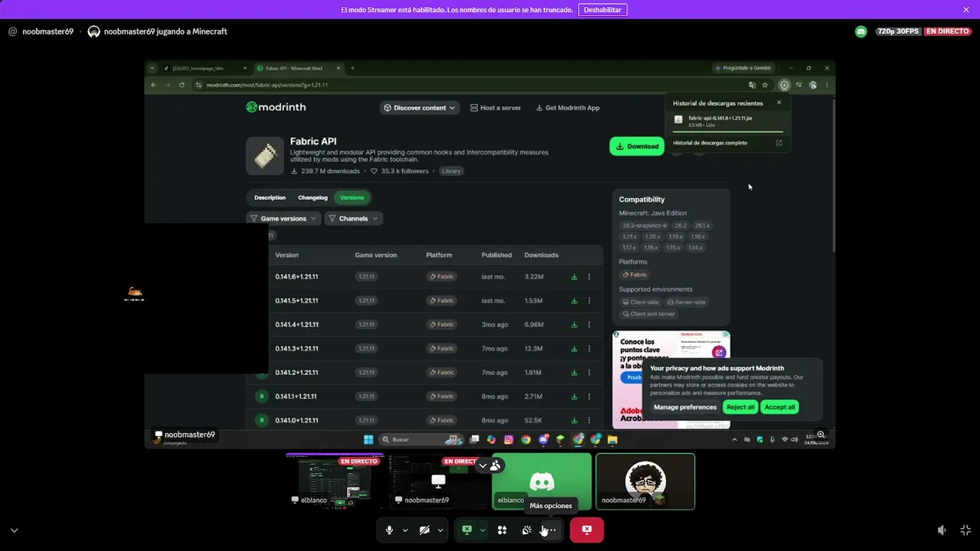
Task: Expand the Game versions filter
Action: 283,218
